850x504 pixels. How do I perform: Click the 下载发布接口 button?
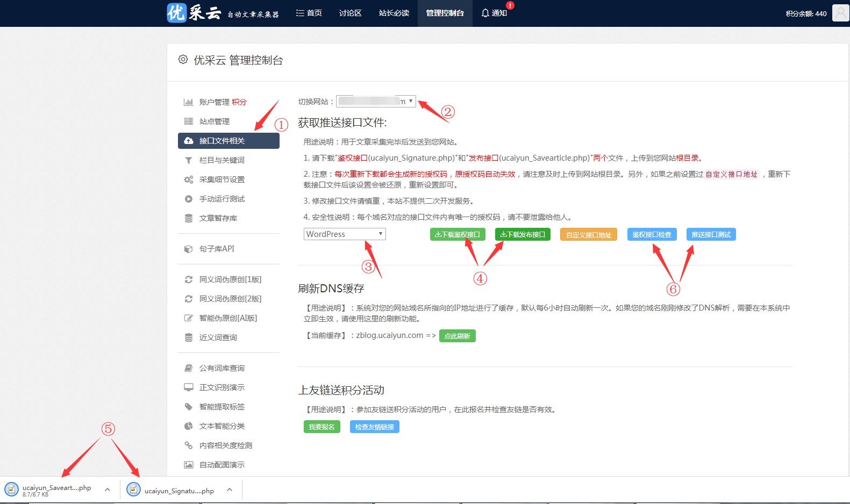523,234
